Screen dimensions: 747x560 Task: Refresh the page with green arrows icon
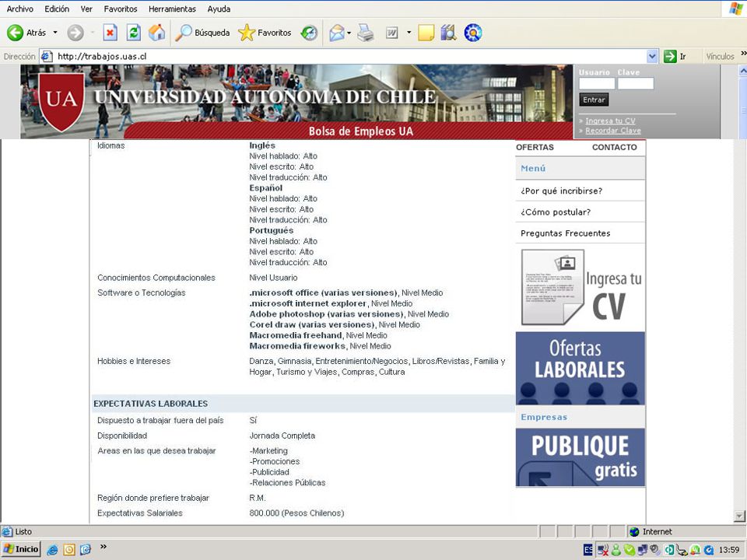(134, 33)
